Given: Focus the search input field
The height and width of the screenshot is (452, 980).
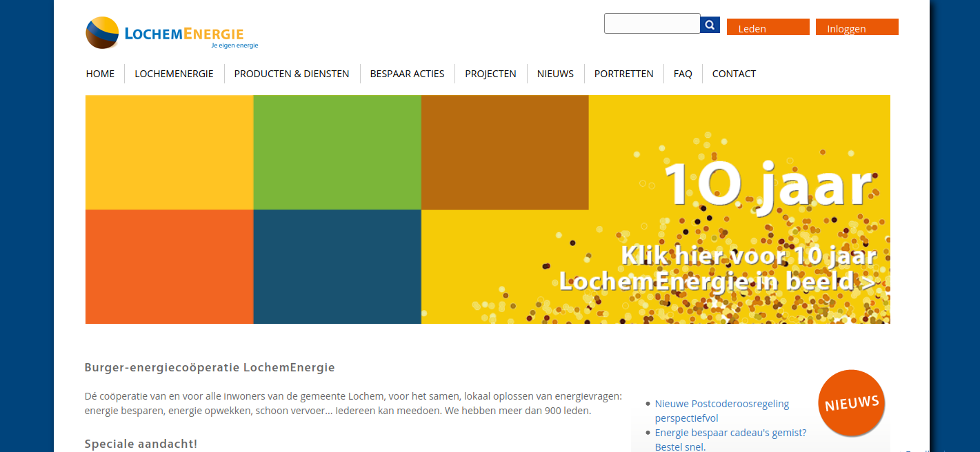Looking at the screenshot, I should click(x=652, y=23).
